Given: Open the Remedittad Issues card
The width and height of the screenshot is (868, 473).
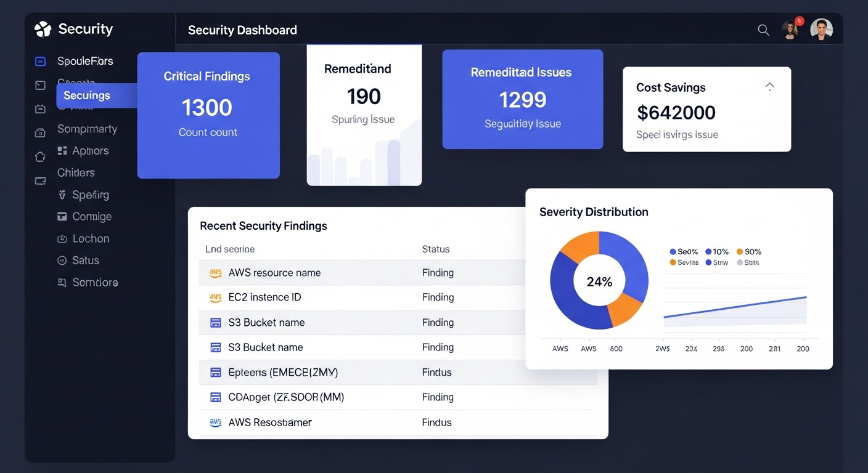Looking at the screenshot, I should pyautogui.click(x=522, y=99).
